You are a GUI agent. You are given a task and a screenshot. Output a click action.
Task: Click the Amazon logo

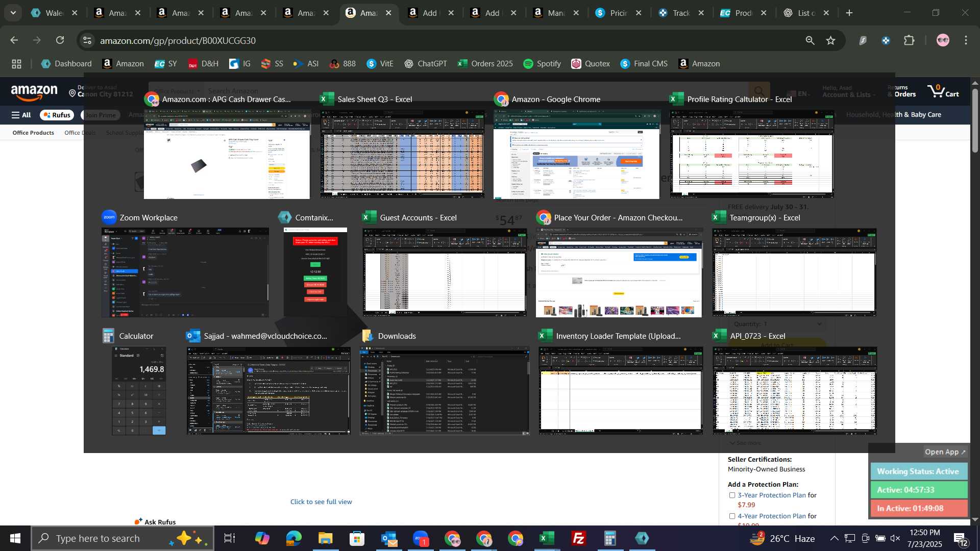[x=34, y=93]
